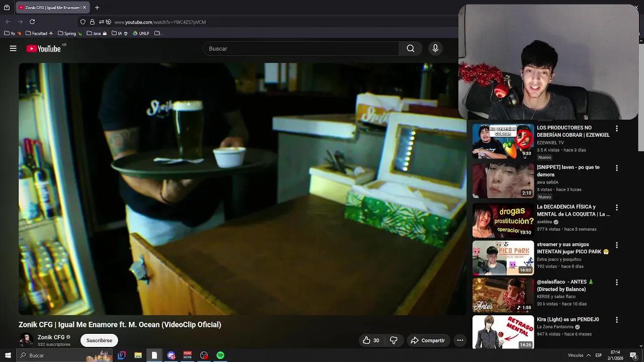Image resolution: width=644 pixels, height=362 pixels.
Task: Open PICO PARK video thumbnail
Action: pyautogui.click(x=503, y=257)
